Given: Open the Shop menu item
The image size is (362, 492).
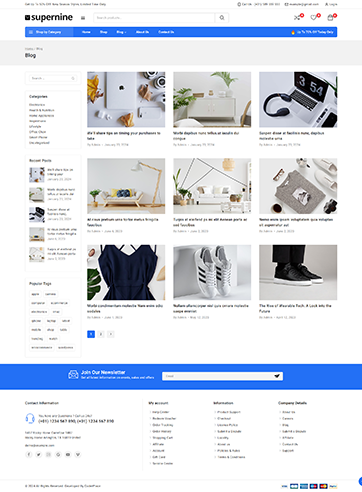Looking at the screenshot, I should (x=104, y=32).
